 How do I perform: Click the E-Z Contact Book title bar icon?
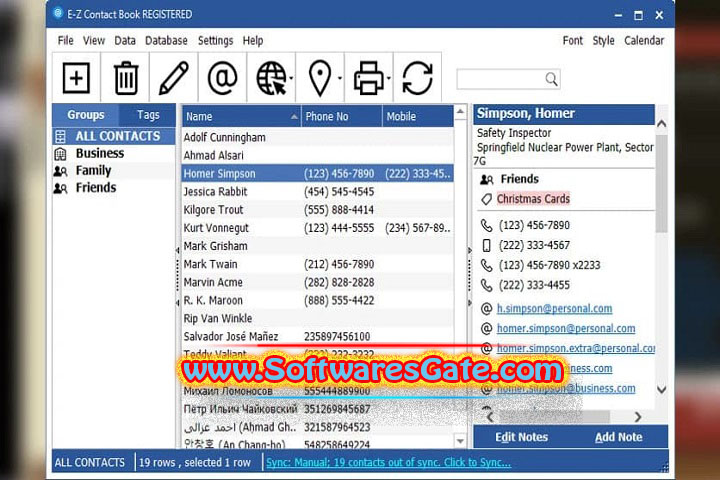point(58,13)
